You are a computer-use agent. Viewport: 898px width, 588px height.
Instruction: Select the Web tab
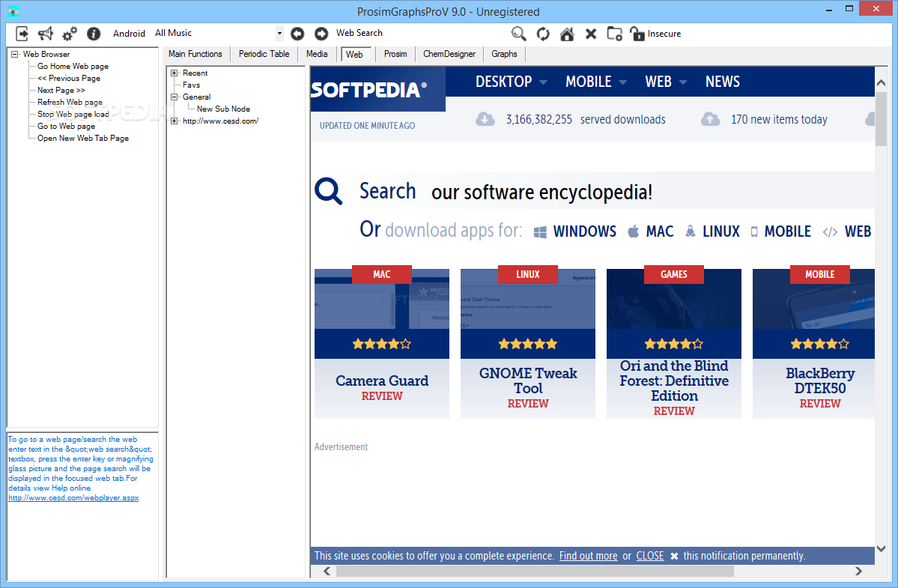point(354,55)
